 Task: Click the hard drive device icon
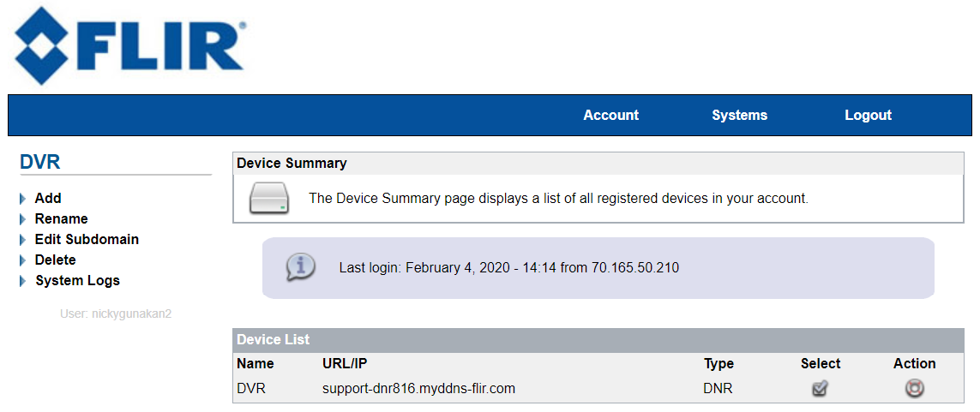click(269, 199)
